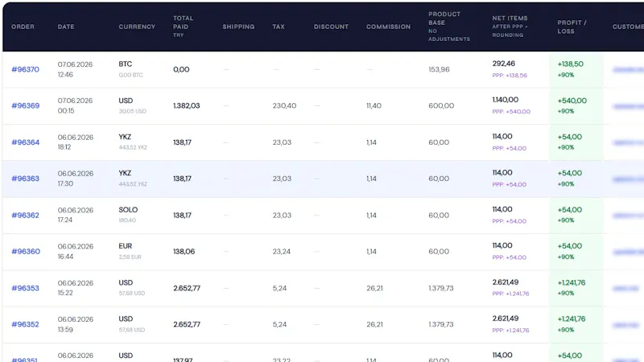
Task: Click total paid value 0,00
Action: pyautogui.click(x=181, y=69)
